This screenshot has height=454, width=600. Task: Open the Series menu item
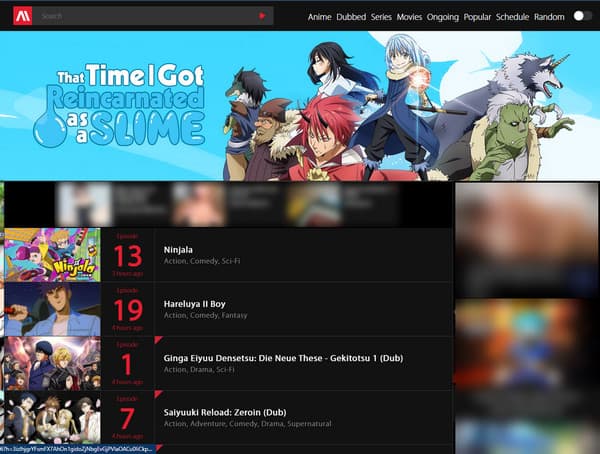[x=381, y=17]
